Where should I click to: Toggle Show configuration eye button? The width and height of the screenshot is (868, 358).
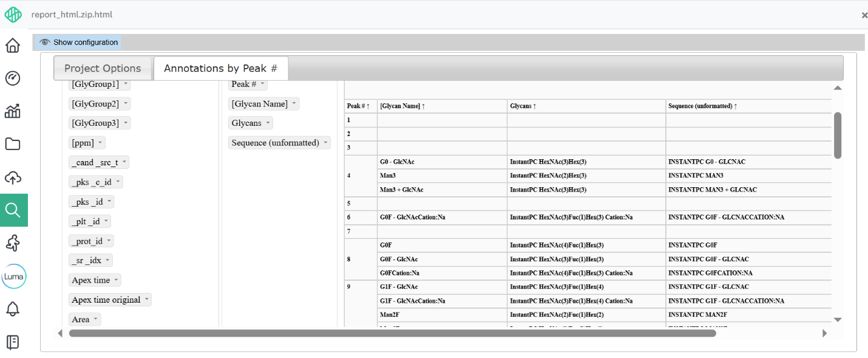click(x=78, y=43)
